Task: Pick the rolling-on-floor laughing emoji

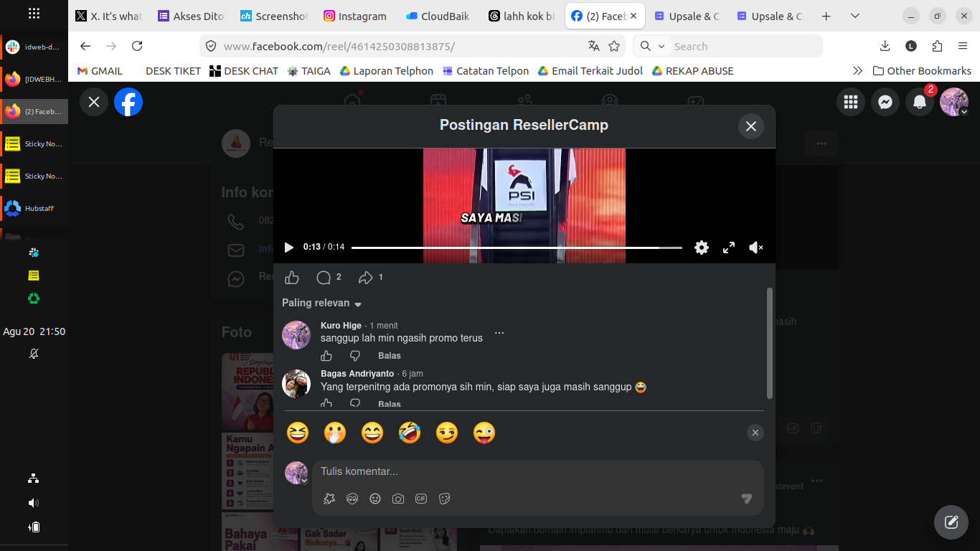Action: coord(410,433)
